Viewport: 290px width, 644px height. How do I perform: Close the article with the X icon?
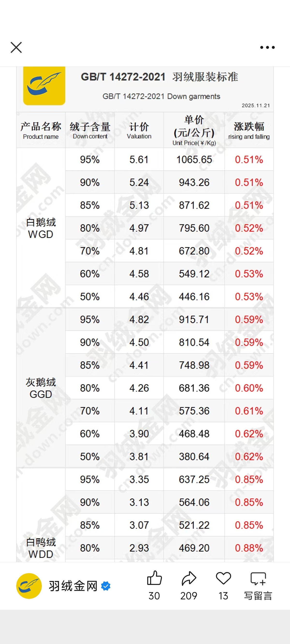[x=16, y=47]
